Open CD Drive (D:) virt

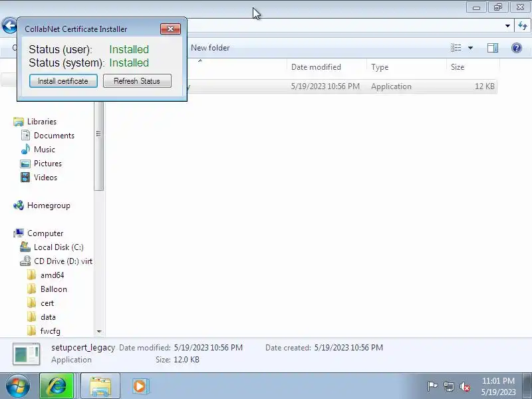coord(63,261)
